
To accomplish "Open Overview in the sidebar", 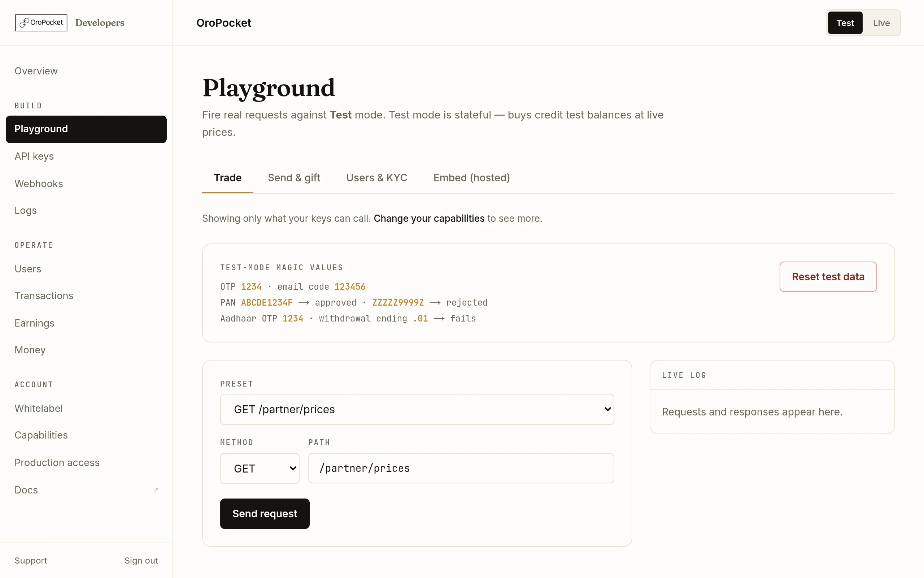I will pos(86,71).
